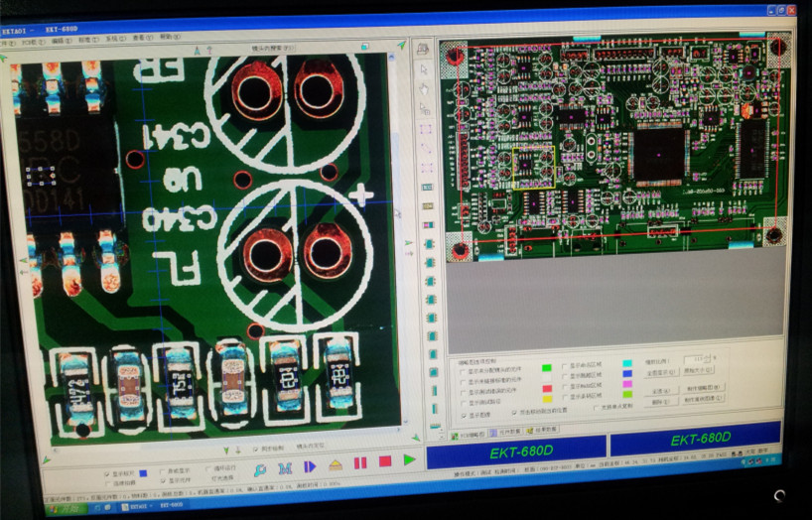This screenshot has width=812, height=520.
Task: Click the green color swatch
Action: pos(546,368)
